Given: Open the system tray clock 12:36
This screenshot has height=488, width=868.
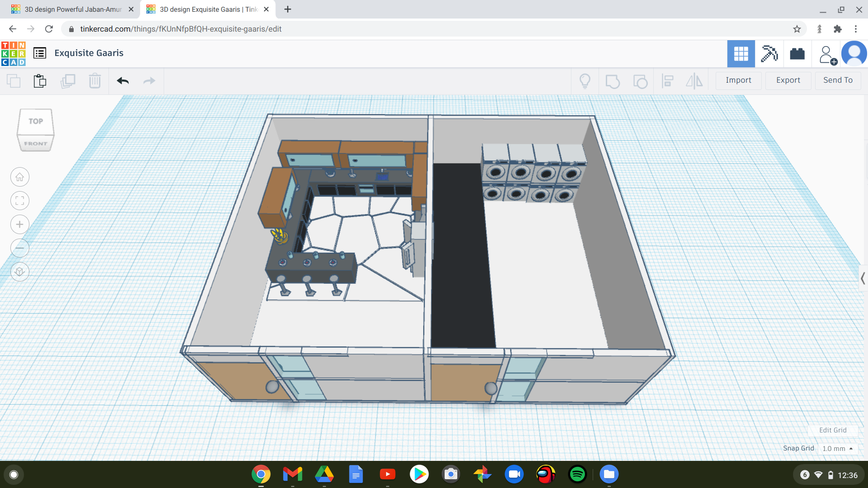Looking at the screenshot, I should (x=848, y=475).
